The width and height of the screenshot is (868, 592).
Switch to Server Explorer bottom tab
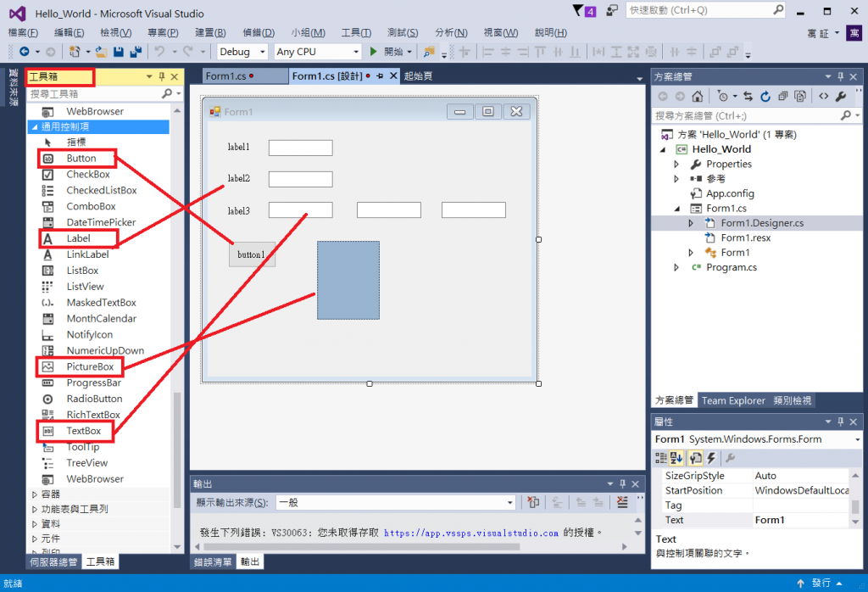coord(53,562)
